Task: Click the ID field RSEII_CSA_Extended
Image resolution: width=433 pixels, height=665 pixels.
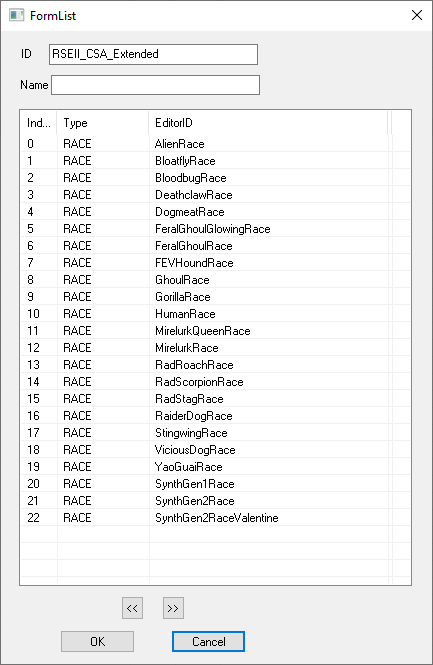Action: tap(153, 54)
